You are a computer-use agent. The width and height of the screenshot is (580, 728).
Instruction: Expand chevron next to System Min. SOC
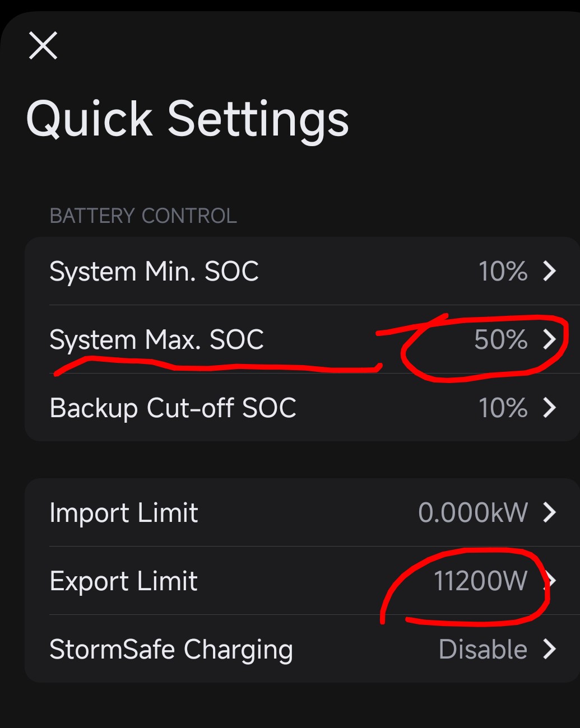point(550,272)
